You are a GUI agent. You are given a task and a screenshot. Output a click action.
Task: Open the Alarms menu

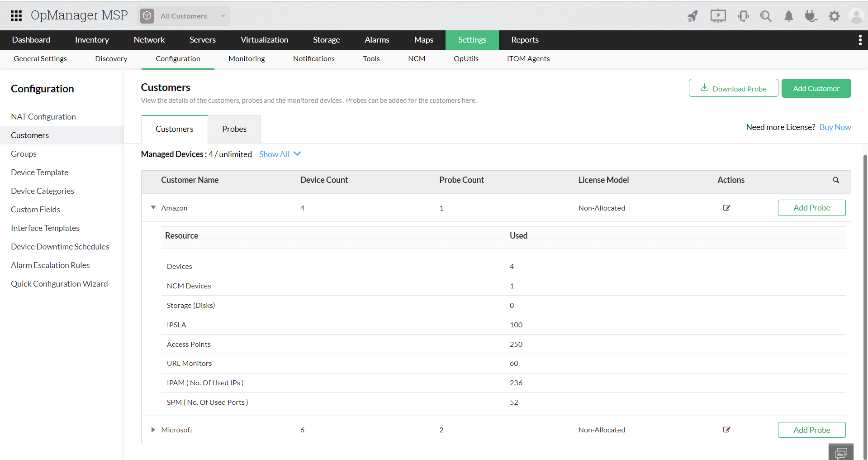click(x=377, y=40)
